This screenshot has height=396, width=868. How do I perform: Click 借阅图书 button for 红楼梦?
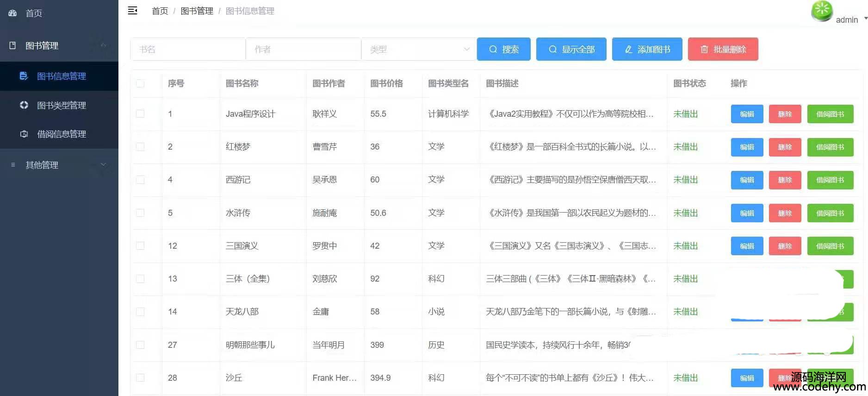[830, 147]
